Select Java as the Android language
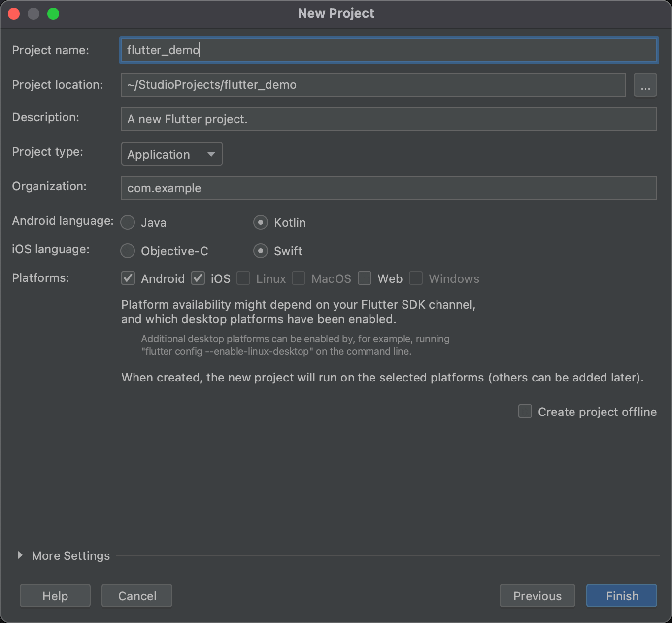The image size is (672, 623). point(128,223)
